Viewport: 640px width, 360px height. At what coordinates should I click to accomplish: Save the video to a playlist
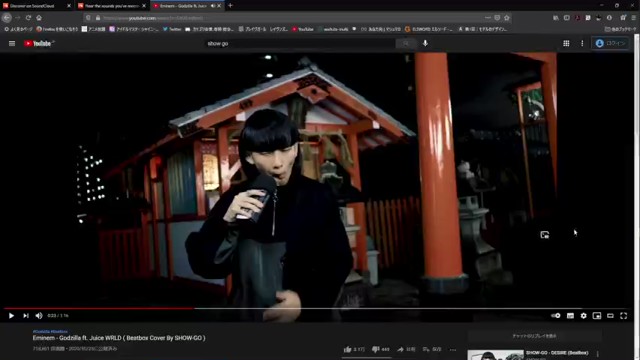[x=432, y=349]
